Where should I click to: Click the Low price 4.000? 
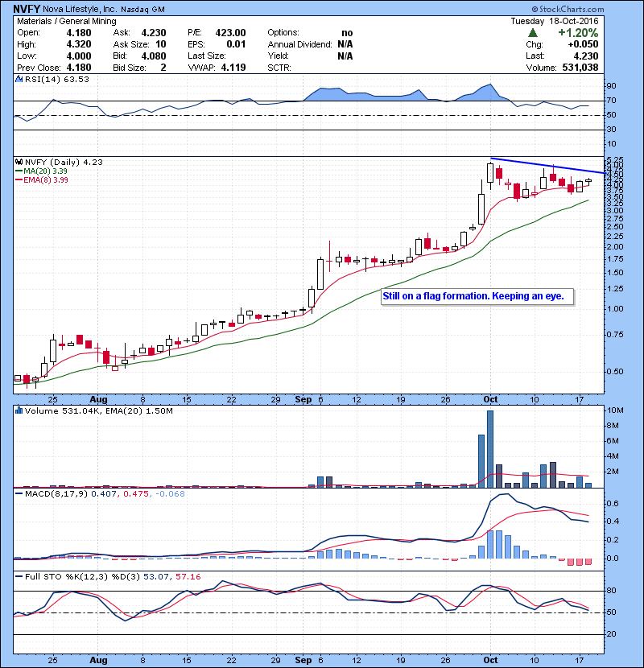(79, 56)
